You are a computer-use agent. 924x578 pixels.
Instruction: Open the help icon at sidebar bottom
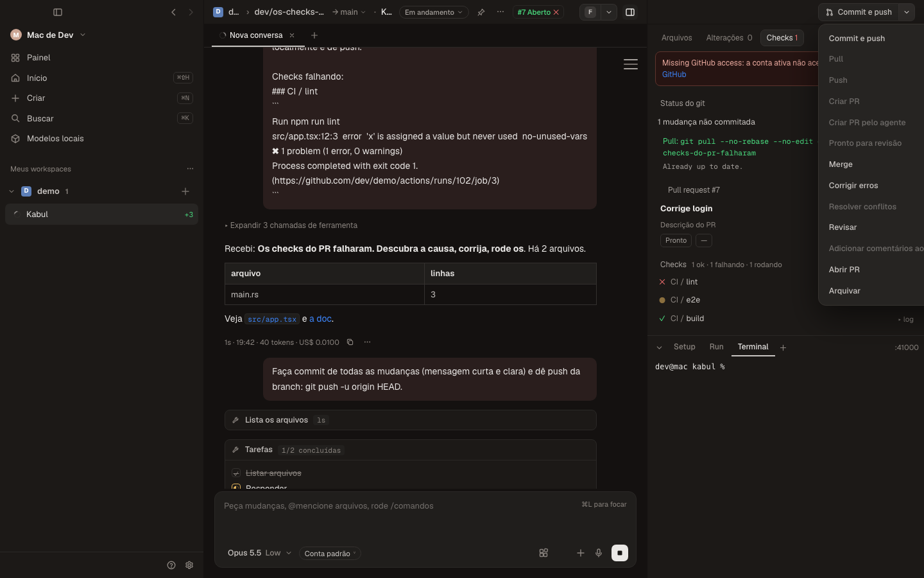(x=171, y=565)
